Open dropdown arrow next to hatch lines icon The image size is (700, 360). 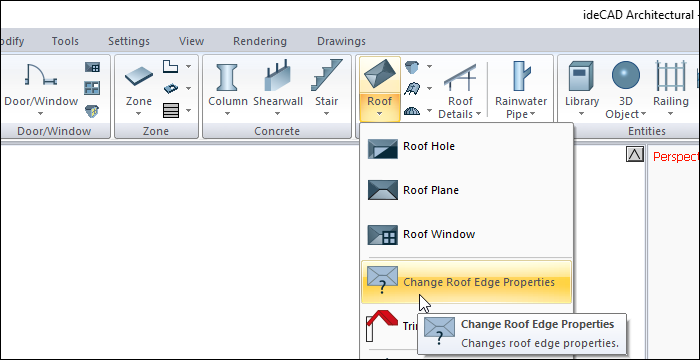[188, 110]
